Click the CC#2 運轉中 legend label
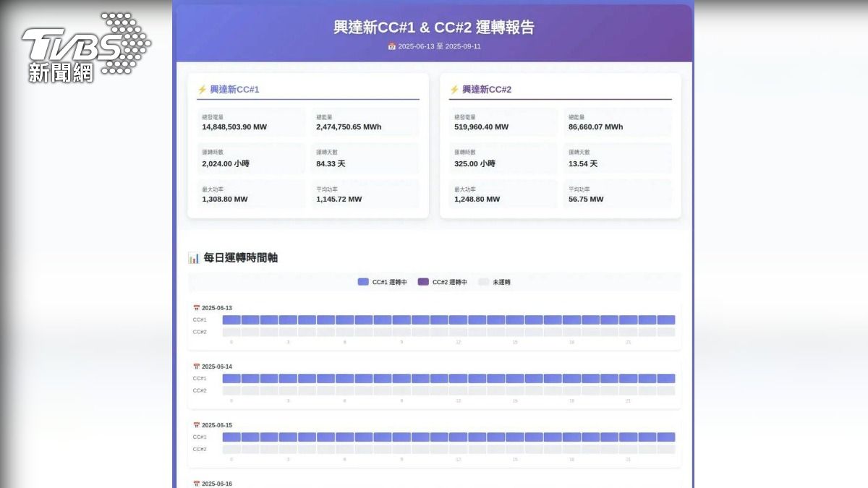This screenshot has height=488, width=868. [x=450, y=282]
